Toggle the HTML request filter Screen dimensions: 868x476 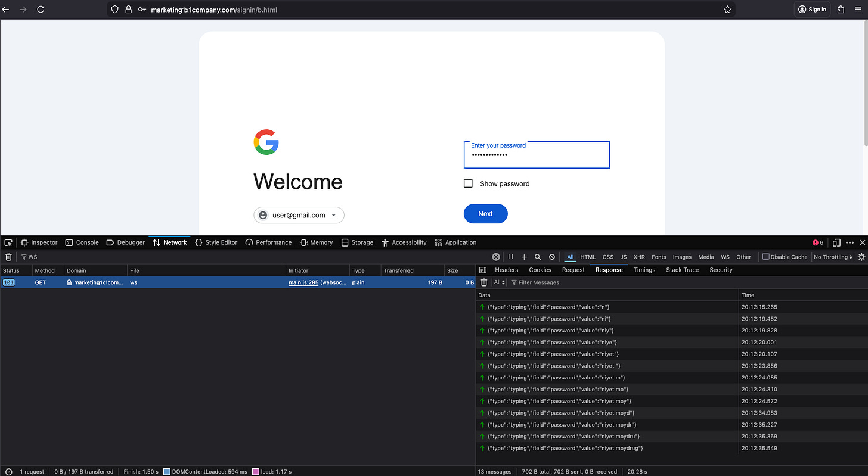(x=588, y=257)
